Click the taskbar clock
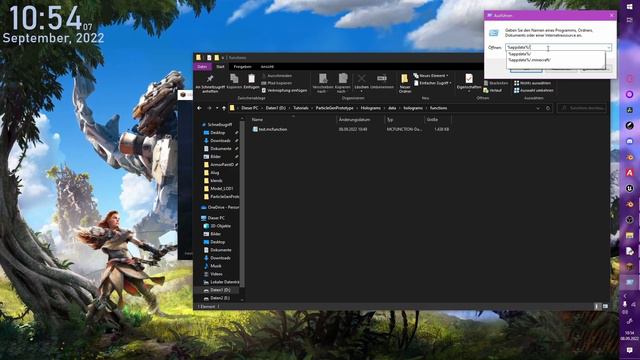This screenshot has width=640, height=360. (x=629, y=336)
